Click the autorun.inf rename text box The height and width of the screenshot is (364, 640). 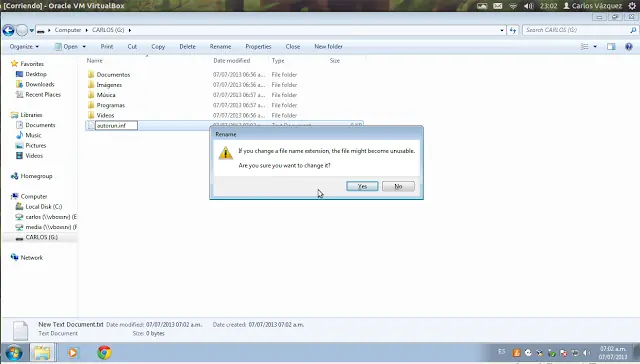tap(116, 126)
